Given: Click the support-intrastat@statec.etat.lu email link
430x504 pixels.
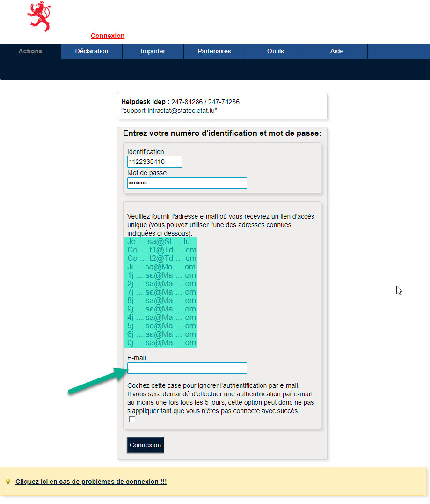Looking at the screenshot, I should (169, 111).
